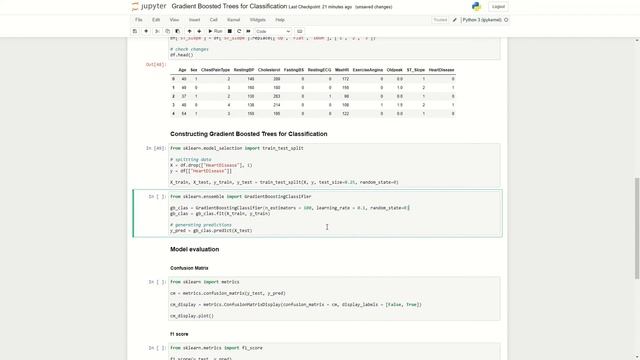The width and height of the screenshot is (640, 360).
Task: Open the Edit menu
Action: tap(156, 20)
